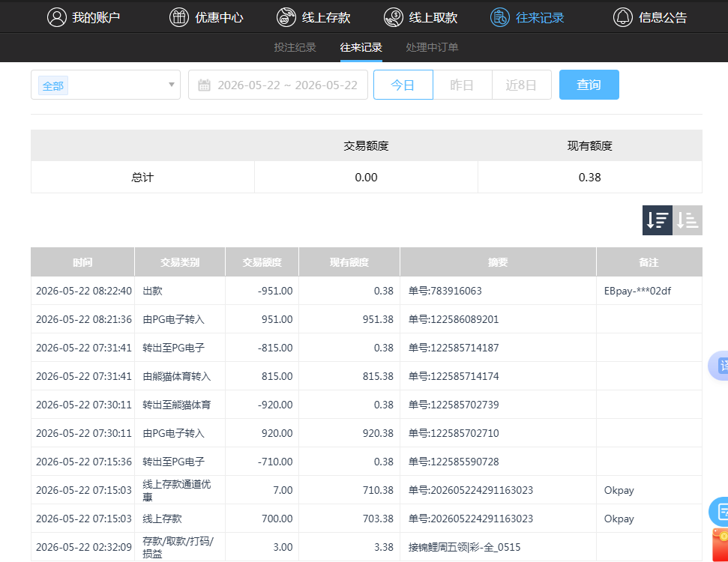Click the 全部 selected tag
728x562 pixels.
[53, 86]
